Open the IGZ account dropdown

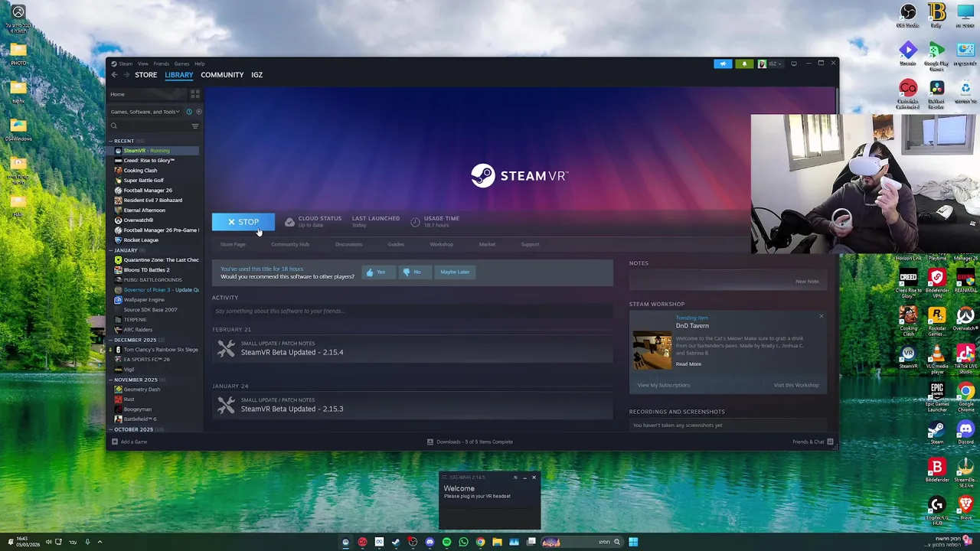[x=775, y=64]
